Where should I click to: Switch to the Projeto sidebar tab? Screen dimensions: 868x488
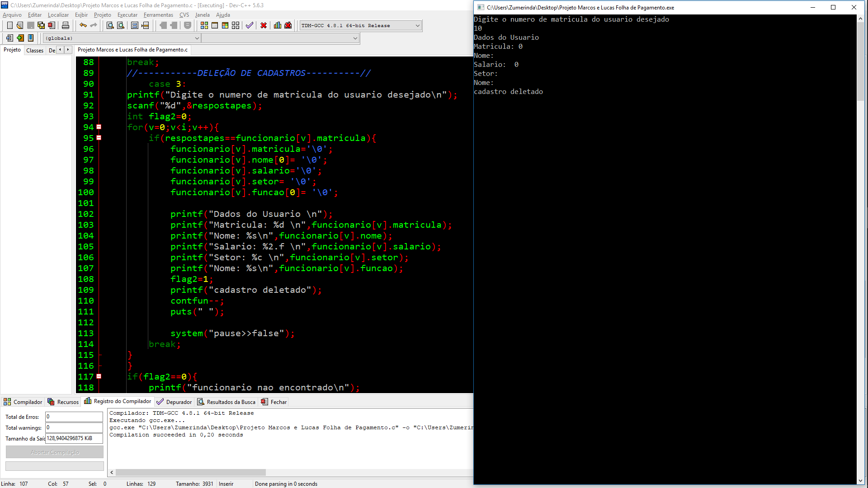pyautogui.click(x=12, y=50)
